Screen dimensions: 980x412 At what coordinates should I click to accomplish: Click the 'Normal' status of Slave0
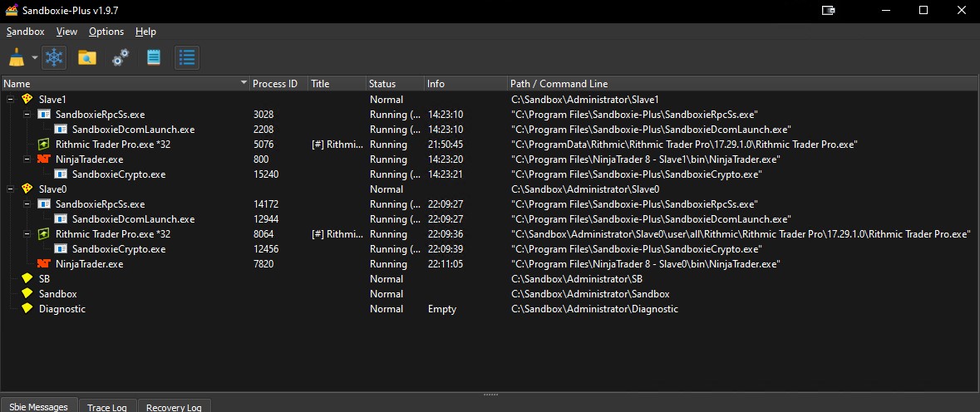387,189
